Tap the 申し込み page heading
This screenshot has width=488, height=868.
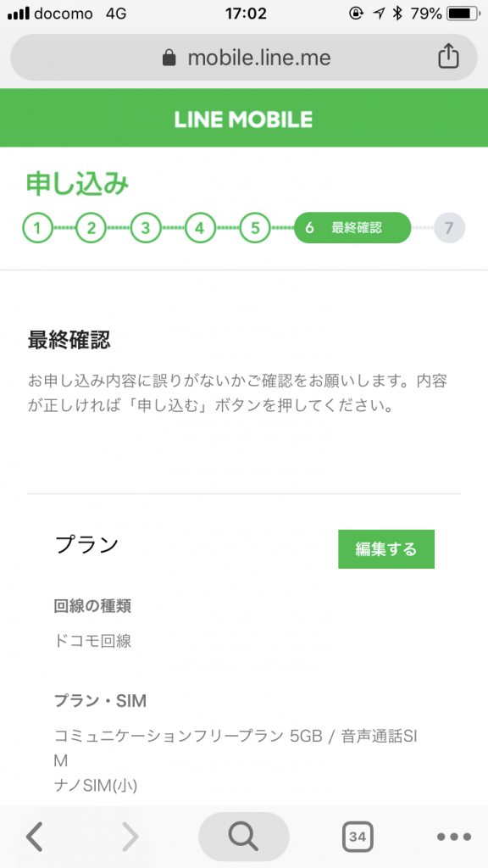click(77, 184)
